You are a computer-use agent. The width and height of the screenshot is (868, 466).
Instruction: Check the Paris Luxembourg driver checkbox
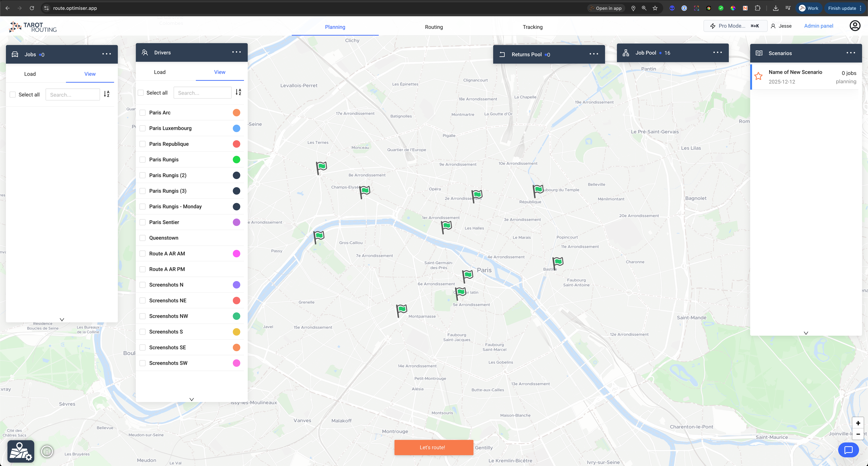(143, 128)
